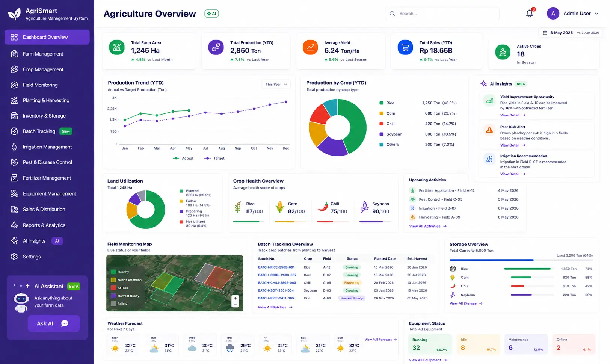610x364 pixels.
Task: Click the Total Sales cart icon
Action: click(405, 47)
